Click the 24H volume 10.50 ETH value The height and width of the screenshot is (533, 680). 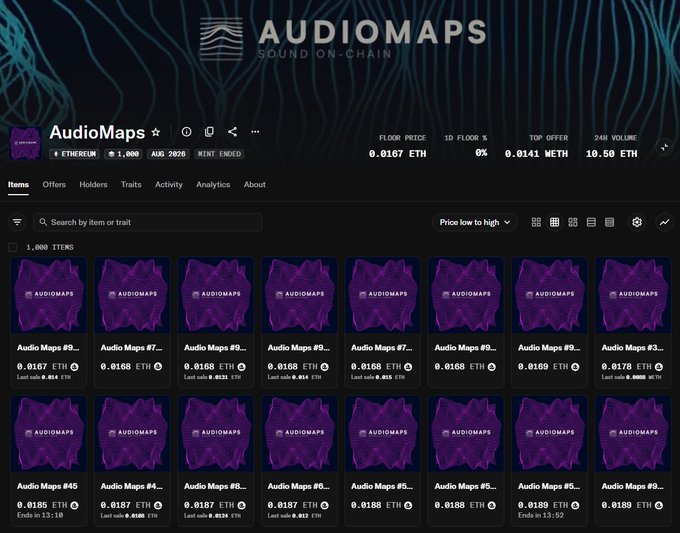tap(611, 154)
